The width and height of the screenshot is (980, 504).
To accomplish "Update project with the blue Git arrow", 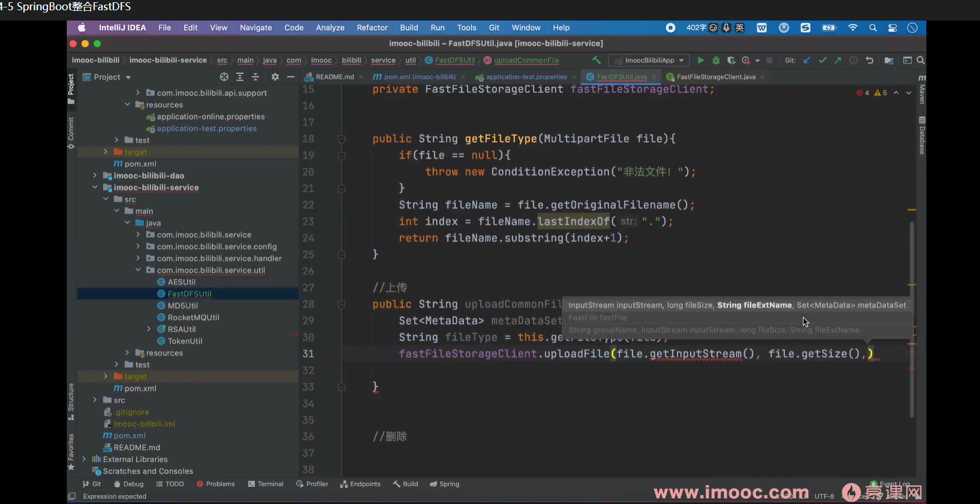I will (806, 60).
